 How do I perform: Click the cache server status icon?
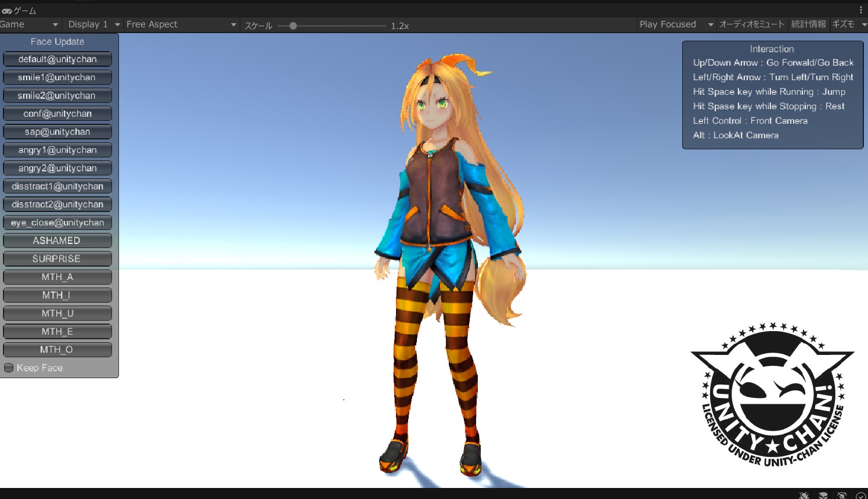tap(823, 495)
